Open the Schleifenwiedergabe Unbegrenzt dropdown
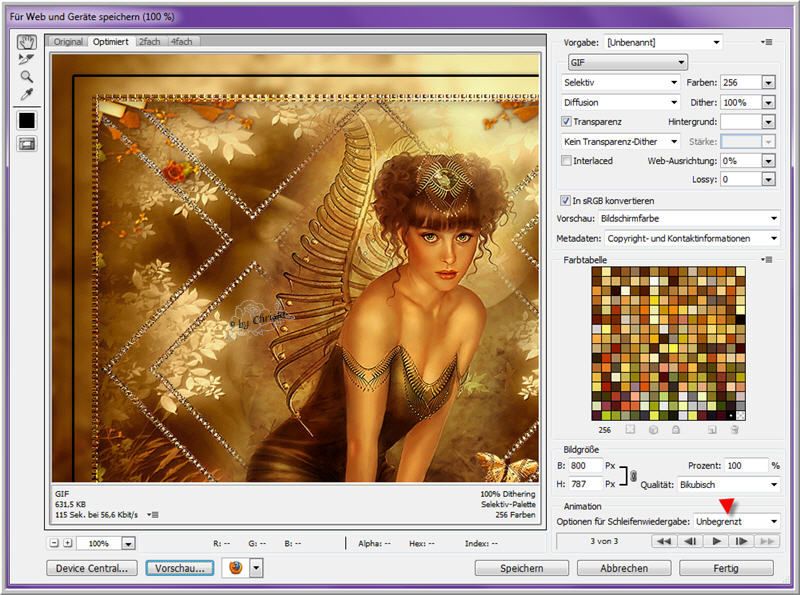The image size is (800, 595). [737, 522]
